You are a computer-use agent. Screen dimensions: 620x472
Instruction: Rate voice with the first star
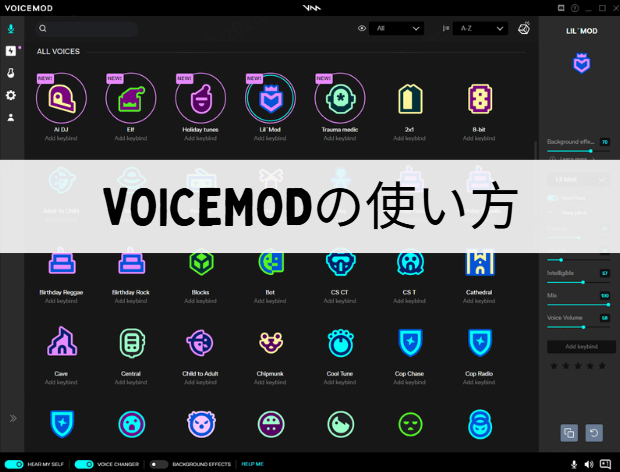554,366
